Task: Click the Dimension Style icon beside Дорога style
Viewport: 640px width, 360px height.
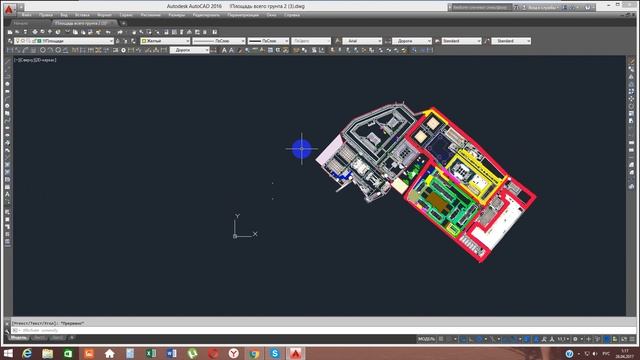Action: pos(387,41)
